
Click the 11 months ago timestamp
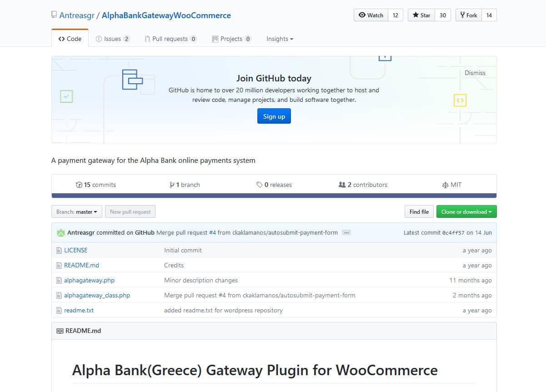471,280
